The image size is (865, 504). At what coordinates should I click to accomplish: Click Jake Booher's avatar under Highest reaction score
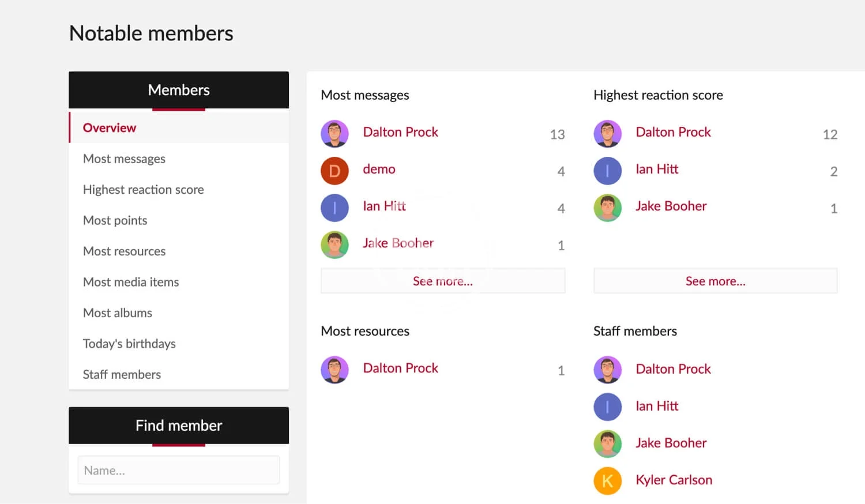607,208
